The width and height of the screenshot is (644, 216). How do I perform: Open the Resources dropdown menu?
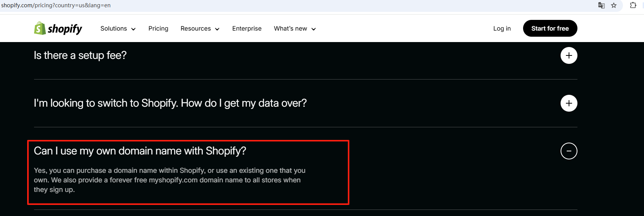pos(200,29)
